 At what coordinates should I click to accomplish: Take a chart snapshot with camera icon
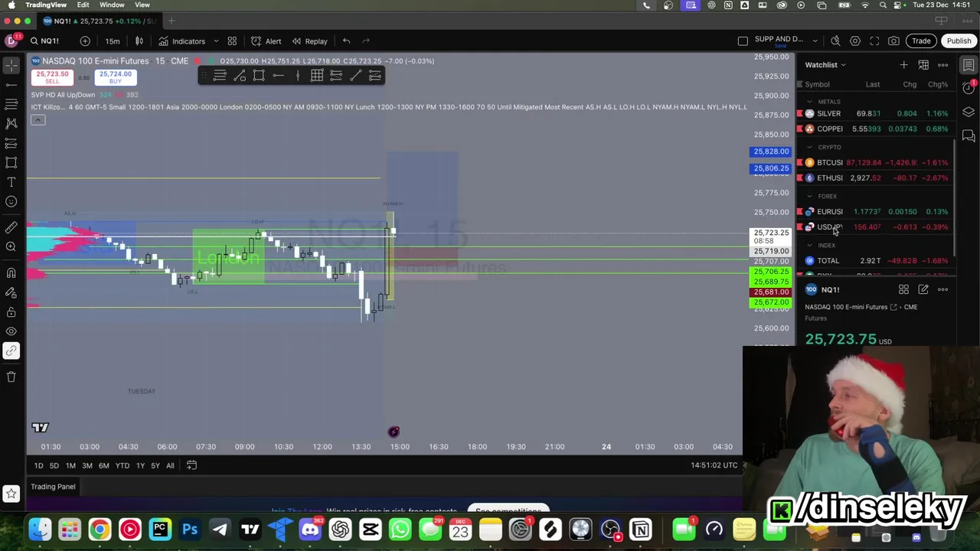click(x=893, y=41)
